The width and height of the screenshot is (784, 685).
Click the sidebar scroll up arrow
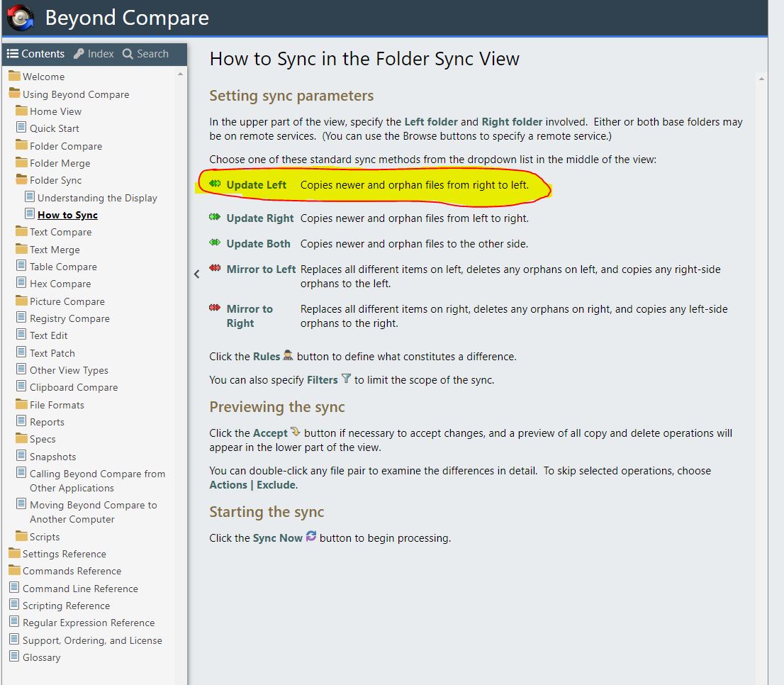point(180,74)
